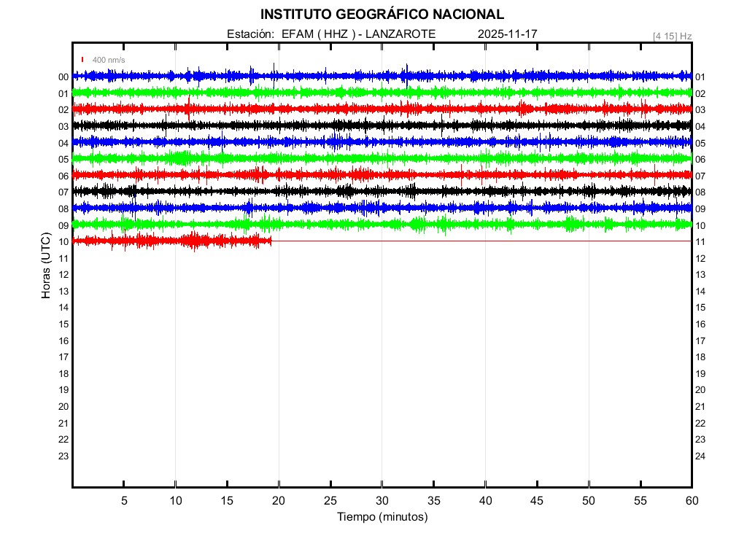Click the black trace for hour 03
This screenshot has width=747, height=560.
tap(365, 125)
